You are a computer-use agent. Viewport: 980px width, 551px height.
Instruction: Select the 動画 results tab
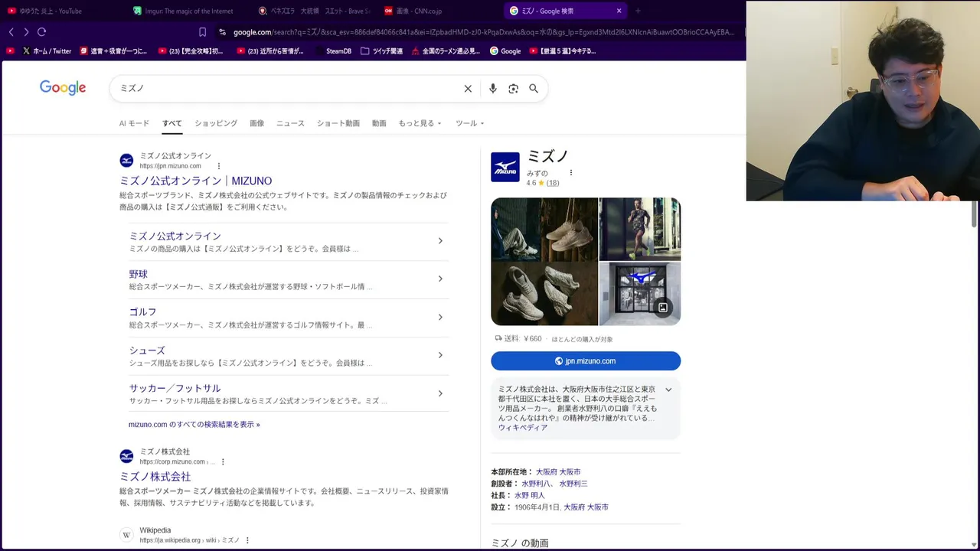coord(379,123)
